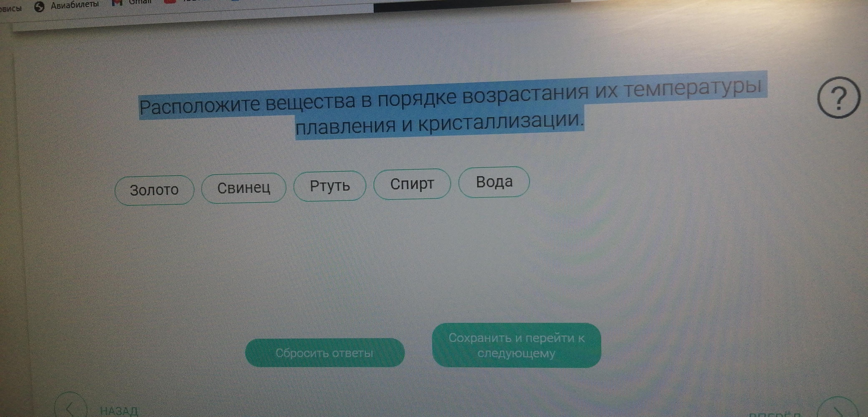Select the Ртуть answer chip

click(330, 186)
